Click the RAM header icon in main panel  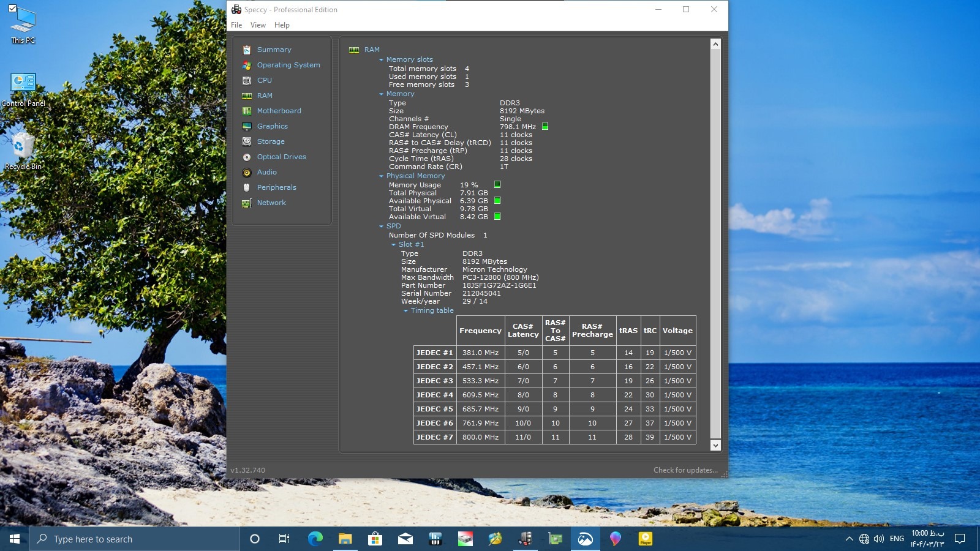point(354,50)
